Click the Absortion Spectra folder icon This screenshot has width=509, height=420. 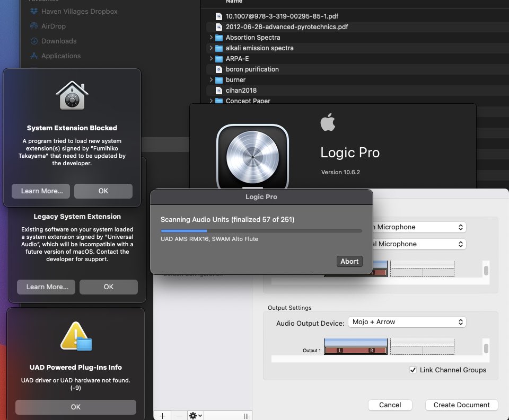pyautogui.click(x=219, y=38)
